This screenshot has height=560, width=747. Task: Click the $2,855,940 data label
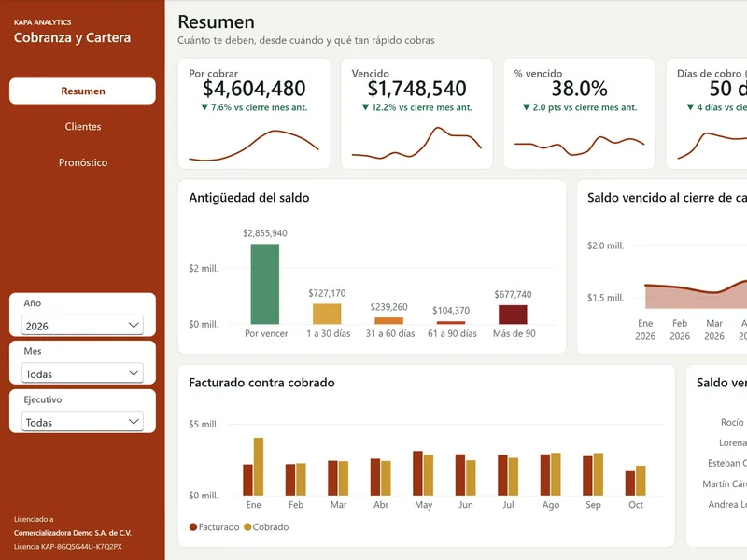tap(265, 233)
